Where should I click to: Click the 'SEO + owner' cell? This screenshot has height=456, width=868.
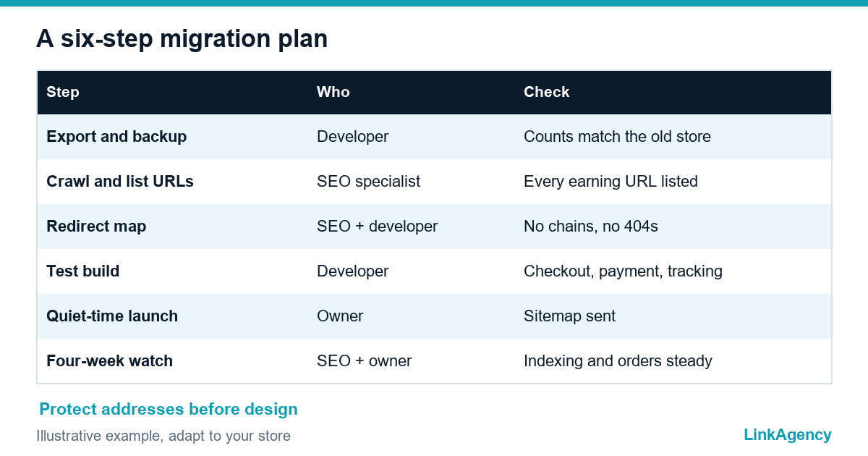(364, 360)
